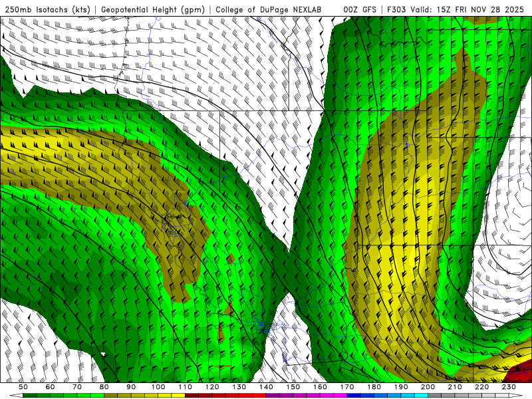
Task: Click the '150' colorbar label
Action: pyautogui.click(x=293, y=387)
